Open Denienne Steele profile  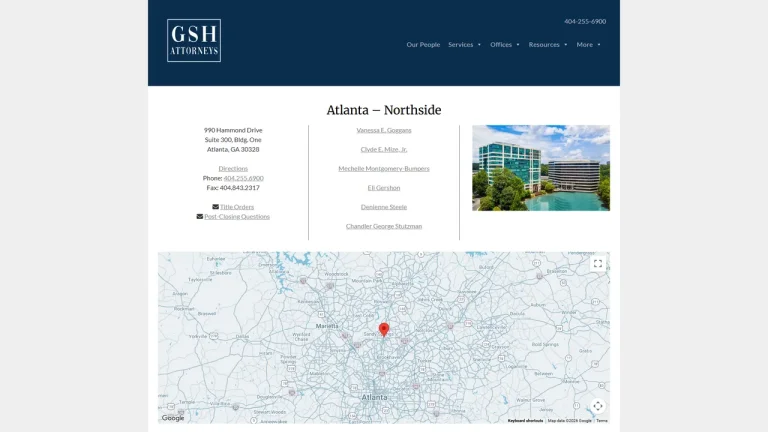(x=384, y=207)
